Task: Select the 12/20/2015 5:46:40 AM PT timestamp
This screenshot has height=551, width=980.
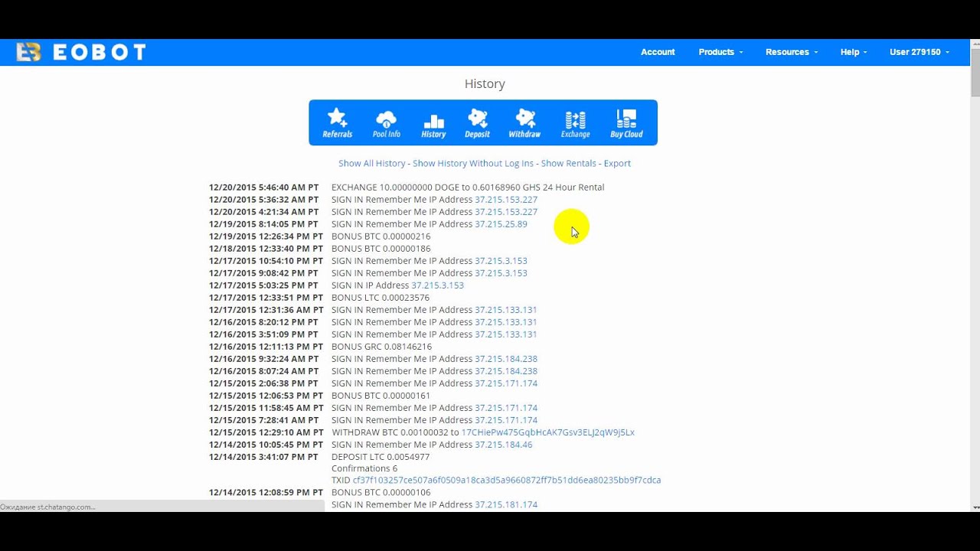Action: [263, 187]
